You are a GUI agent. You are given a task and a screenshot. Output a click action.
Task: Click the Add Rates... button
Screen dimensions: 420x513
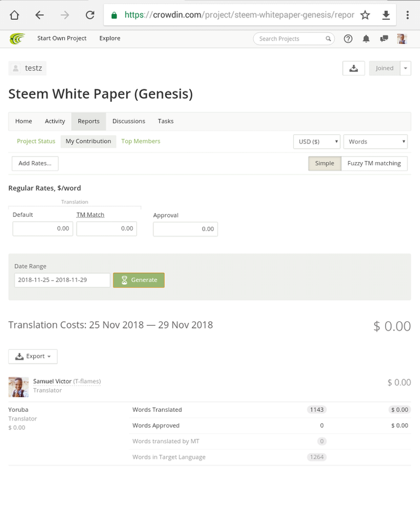pos(35,163)
